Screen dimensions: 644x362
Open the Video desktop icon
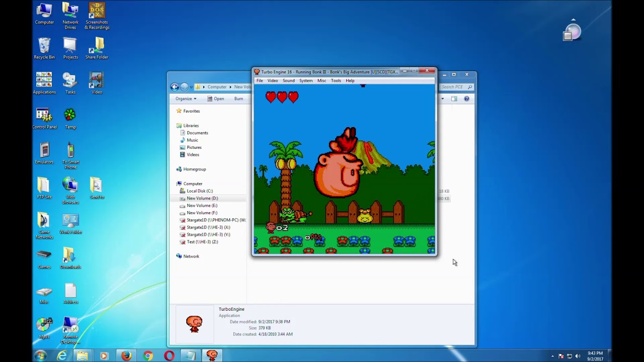[x=97, y=83]
